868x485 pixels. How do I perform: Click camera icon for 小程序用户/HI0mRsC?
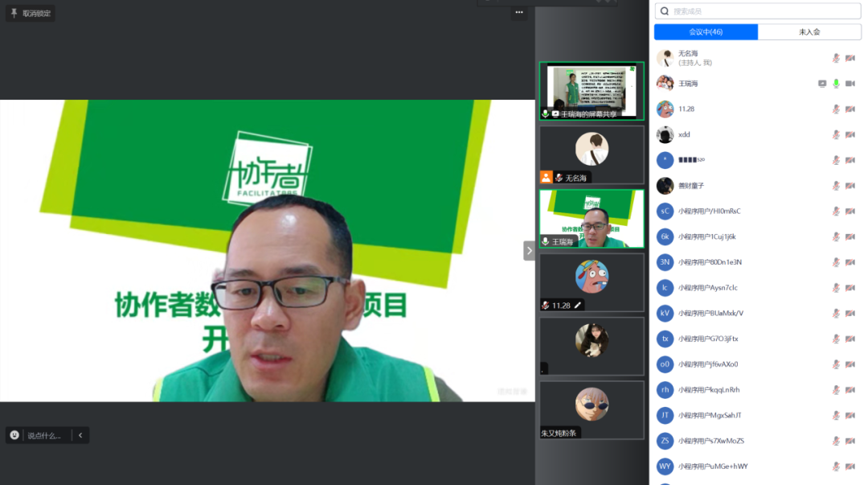tap(850, 212)
